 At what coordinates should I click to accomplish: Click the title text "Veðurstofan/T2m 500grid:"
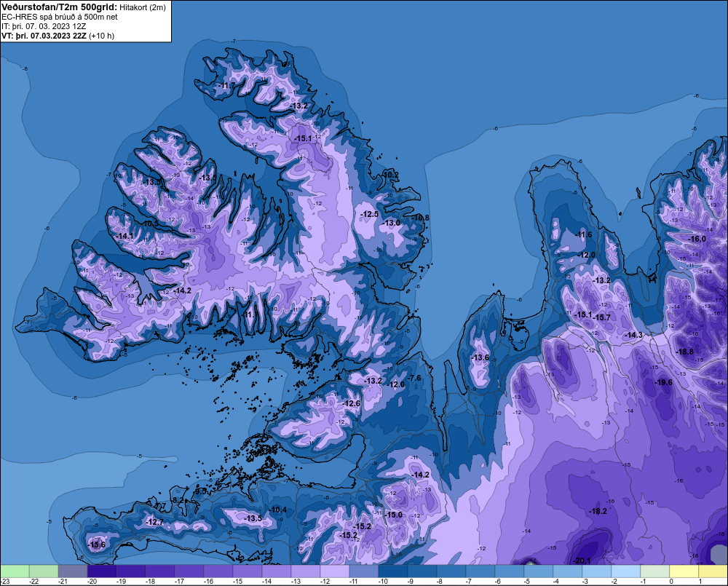point(60,7)
